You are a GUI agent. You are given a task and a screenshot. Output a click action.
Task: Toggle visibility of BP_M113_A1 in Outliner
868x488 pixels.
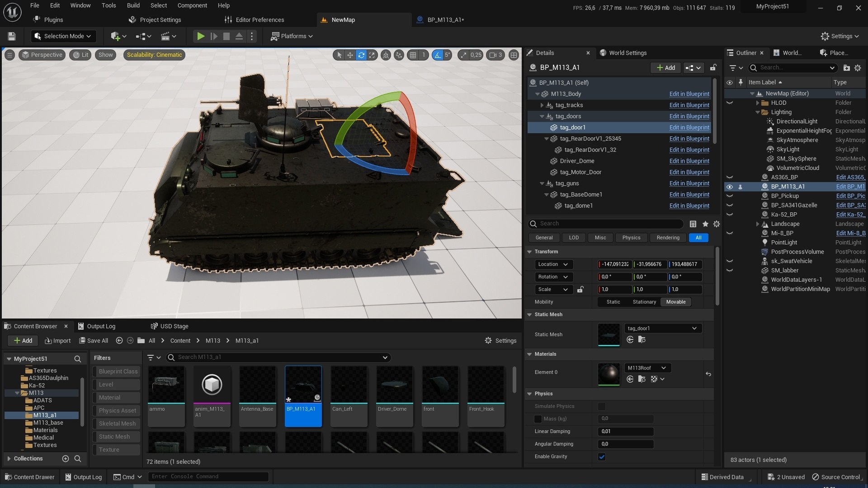[x=729, y=187]
